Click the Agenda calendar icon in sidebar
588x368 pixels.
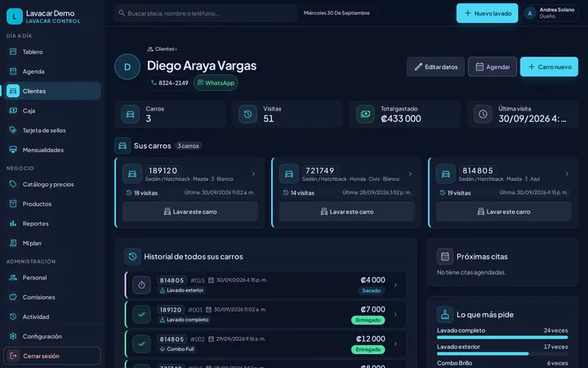pyautogui.click(x=13, y=71)
